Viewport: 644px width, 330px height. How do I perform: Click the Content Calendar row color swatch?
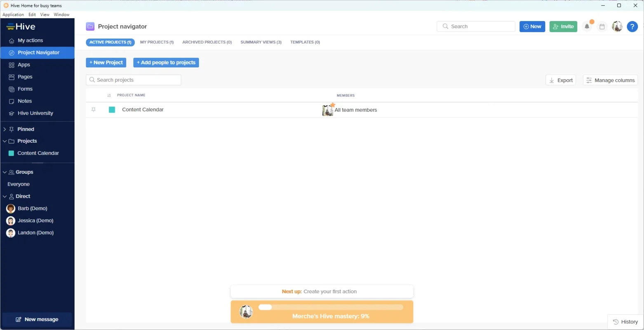[x=112, y=110]
